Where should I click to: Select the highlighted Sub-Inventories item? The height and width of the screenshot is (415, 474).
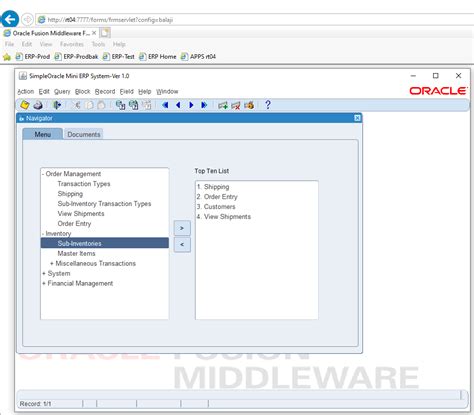[105, 243]
